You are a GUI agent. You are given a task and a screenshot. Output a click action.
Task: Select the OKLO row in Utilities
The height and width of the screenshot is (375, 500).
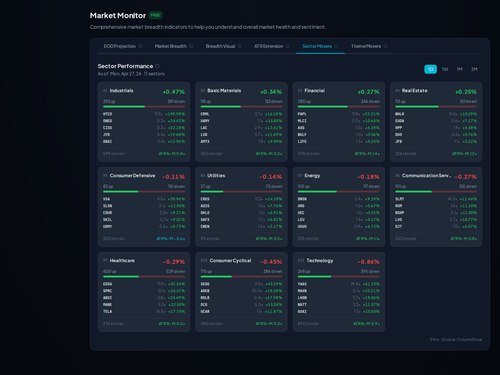(241, 213)
